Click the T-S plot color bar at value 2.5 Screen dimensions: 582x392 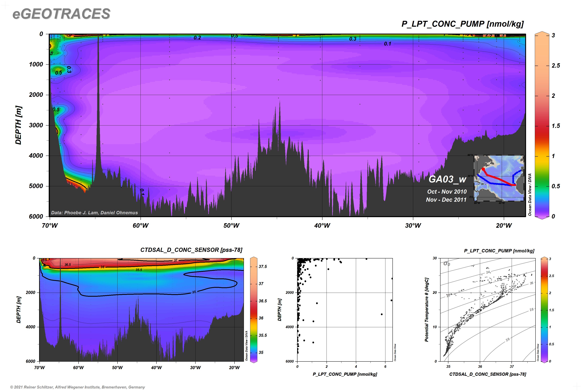coord(544,276)
